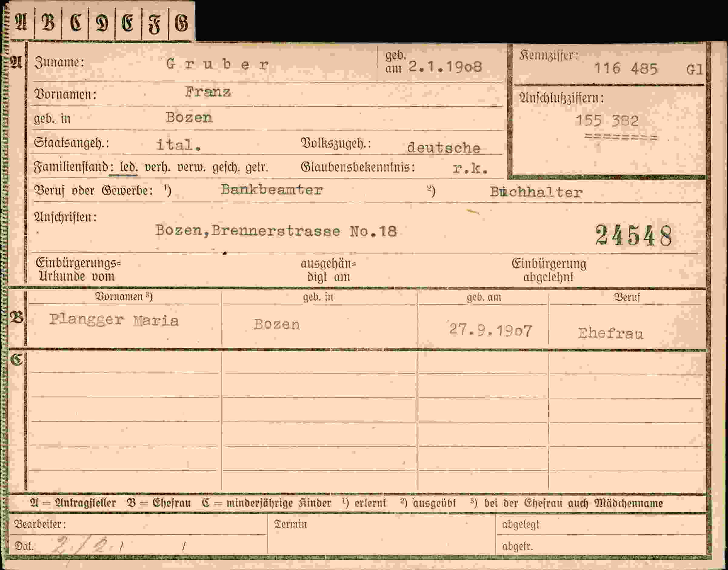Click the "Beruf oder Gewerbe:" label
This screenshot has width=728, height=570.
click(x=94, y=191)
